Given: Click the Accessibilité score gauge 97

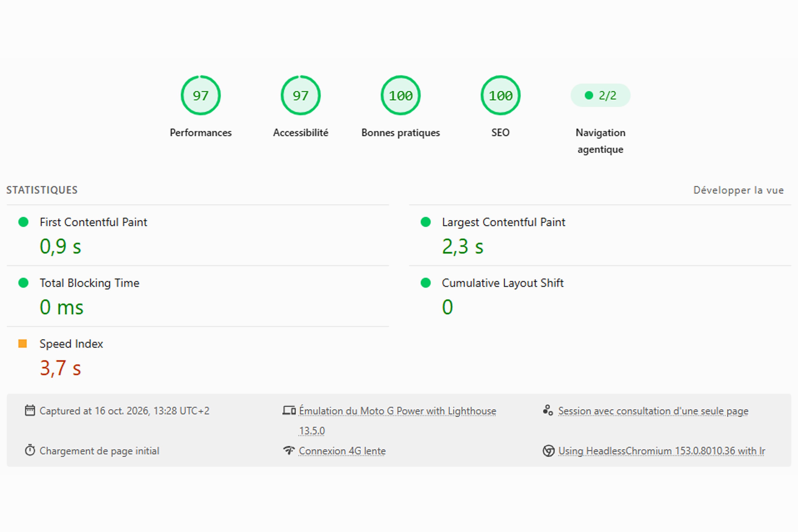Looking at the screenshot, I should (x=301, y=95).
